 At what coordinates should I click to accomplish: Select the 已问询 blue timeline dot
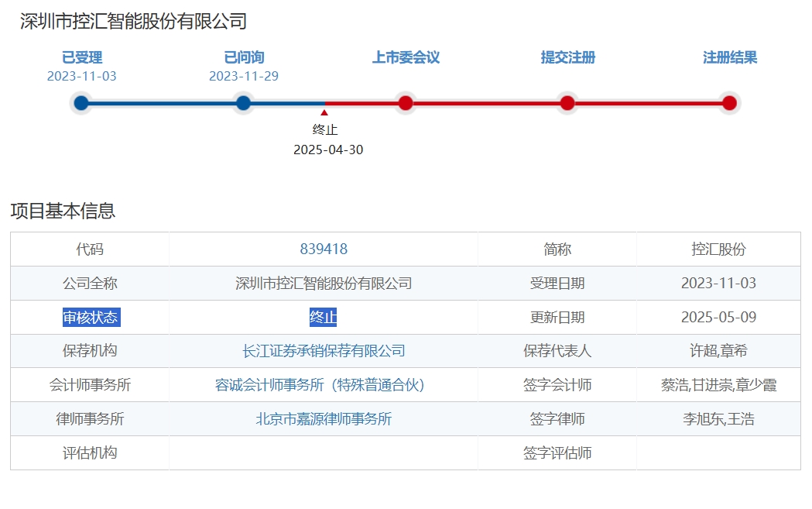coord(243,102)
